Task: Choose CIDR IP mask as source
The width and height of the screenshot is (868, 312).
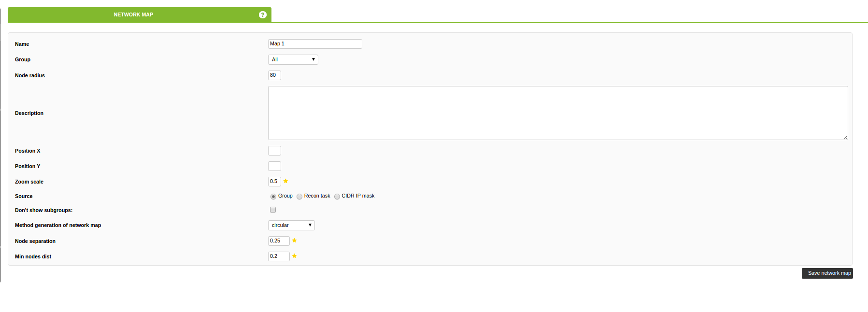Action: tap(337, 197)
